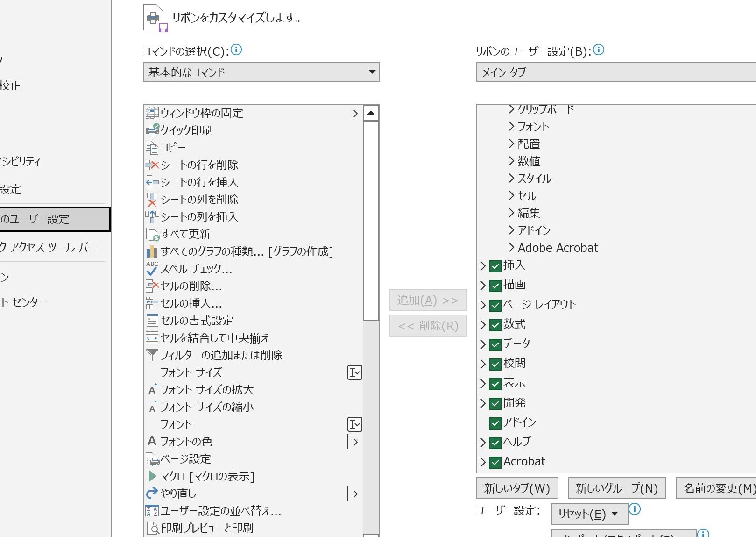Select the Copy (コピー) command icon
Image resolution: width=756 pixels, height=537 pixels.
(x=152, y=147)
